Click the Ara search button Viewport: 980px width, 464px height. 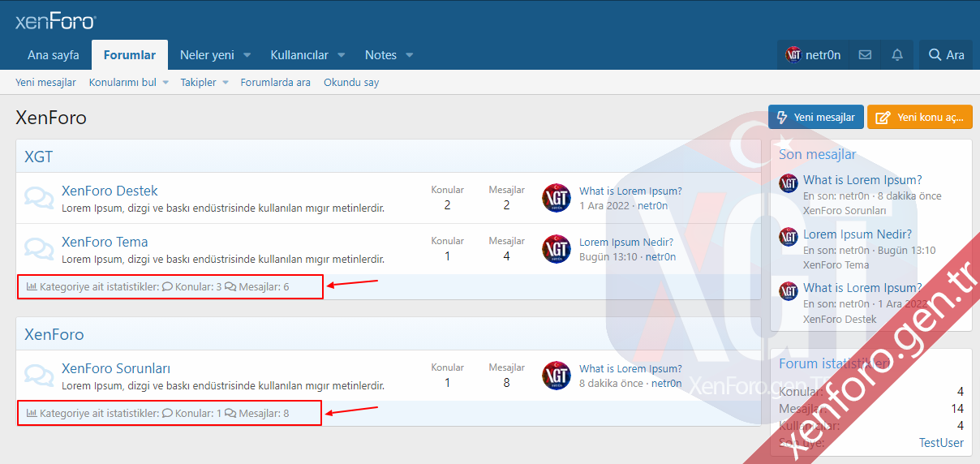946,55
